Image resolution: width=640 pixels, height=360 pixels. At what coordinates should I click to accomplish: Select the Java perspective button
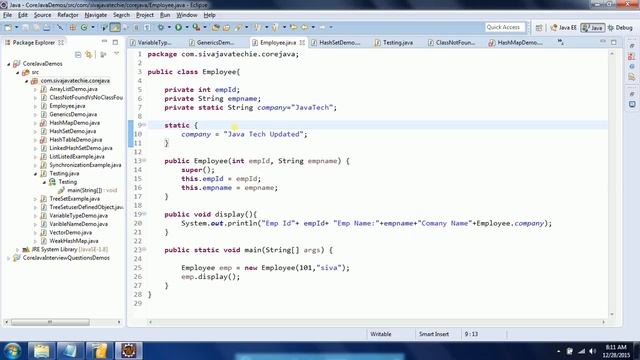tap(593, 28)
